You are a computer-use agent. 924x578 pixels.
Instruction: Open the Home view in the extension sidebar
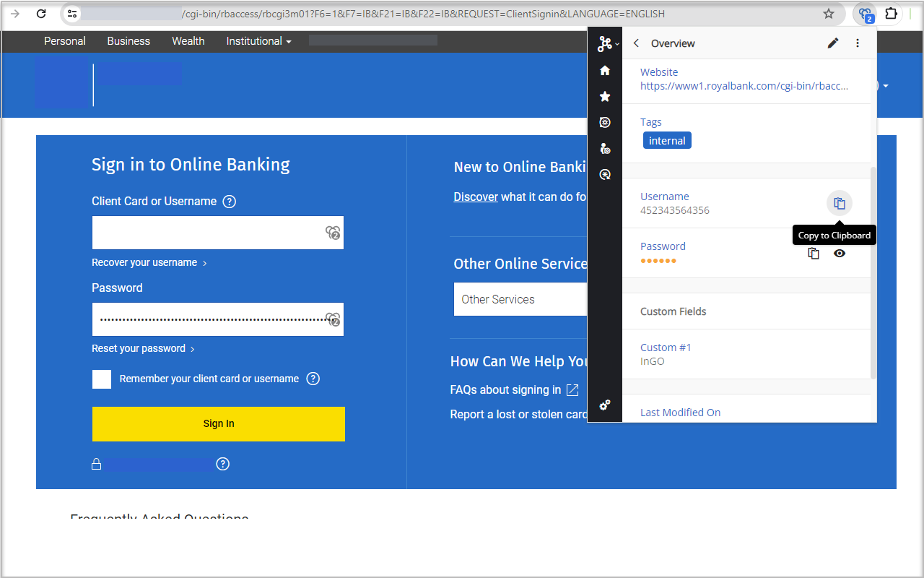click(605, 70)
